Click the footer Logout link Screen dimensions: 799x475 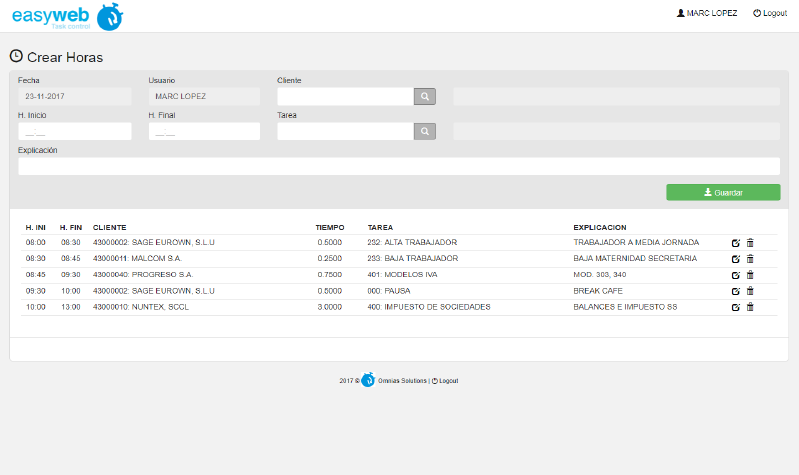point(446,381)
